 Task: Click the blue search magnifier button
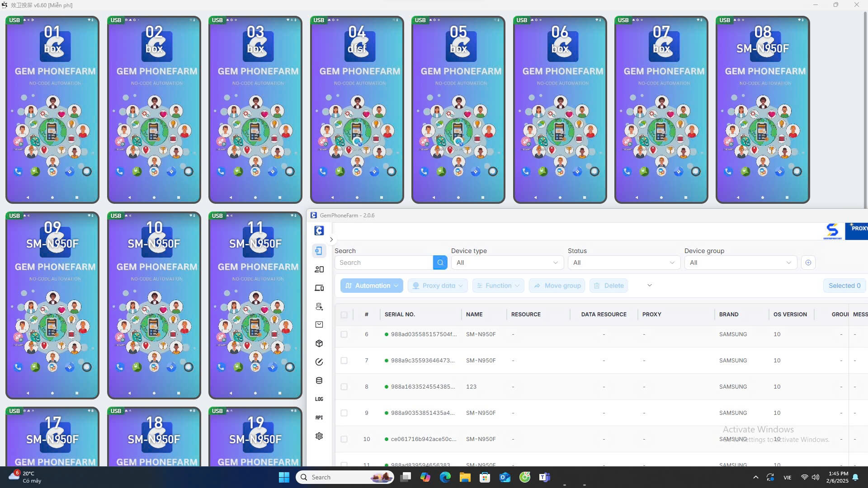click(440, 263)
